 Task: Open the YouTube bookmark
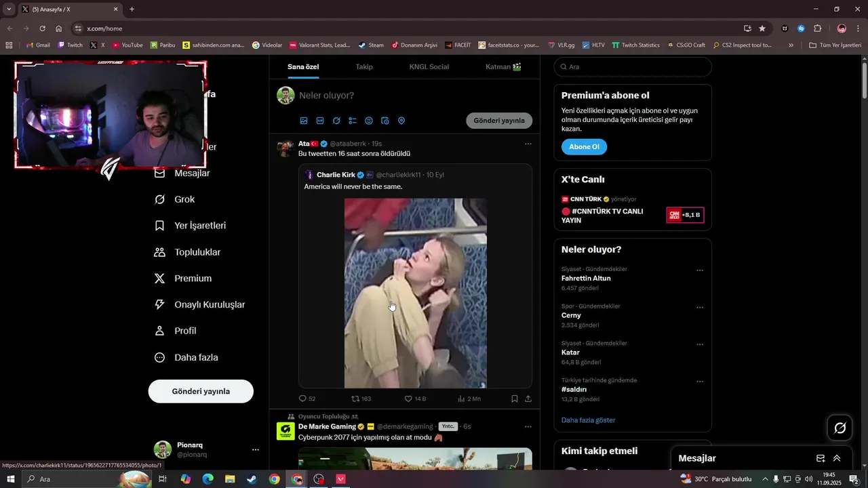[127, 45]
